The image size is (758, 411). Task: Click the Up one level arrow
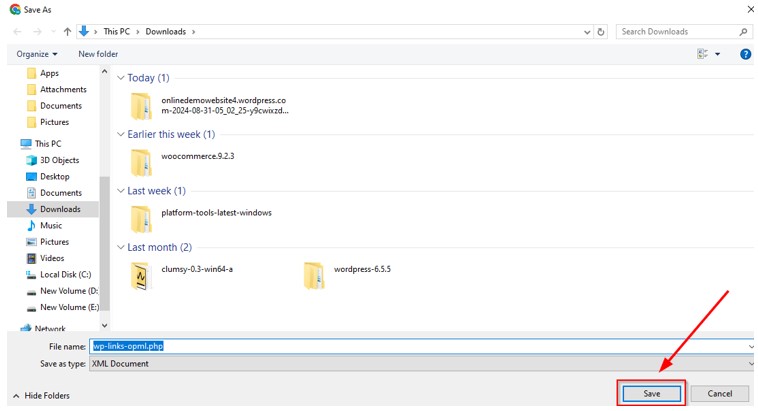tap(68, 32)
